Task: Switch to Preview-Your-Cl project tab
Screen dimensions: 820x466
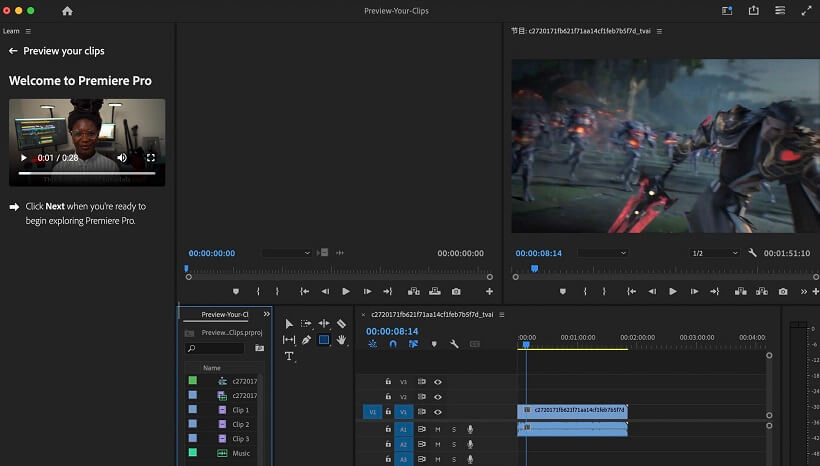Action: click(x=225, y=314)
